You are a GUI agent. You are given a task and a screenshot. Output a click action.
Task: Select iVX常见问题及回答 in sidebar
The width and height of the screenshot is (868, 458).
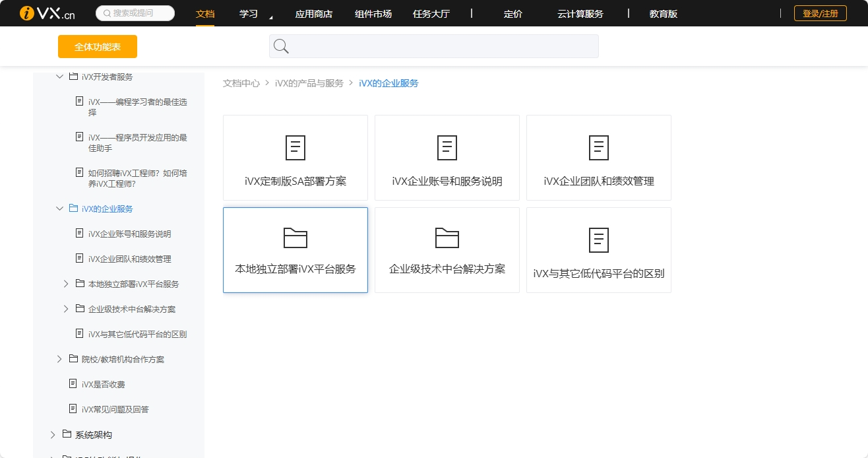point(115,409)
